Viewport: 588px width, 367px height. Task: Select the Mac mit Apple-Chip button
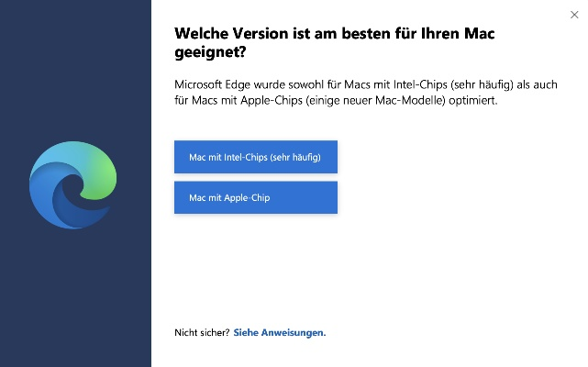256,197
